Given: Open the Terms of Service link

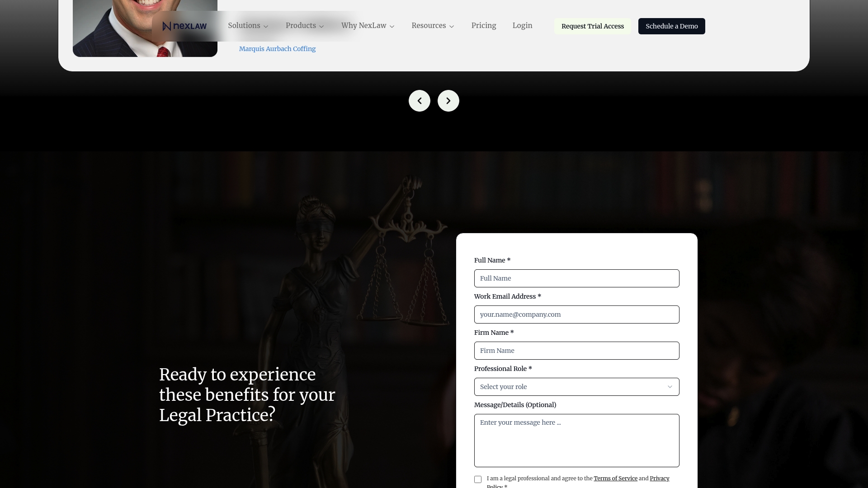Looking at the screenshot, I should 615,479.
